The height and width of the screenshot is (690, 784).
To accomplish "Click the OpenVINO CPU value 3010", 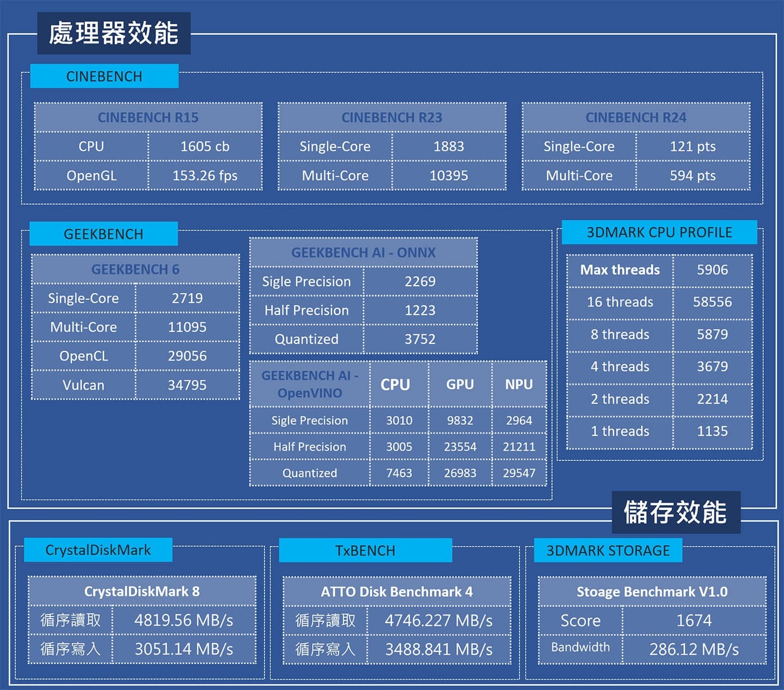I will (x=399, y=421).
